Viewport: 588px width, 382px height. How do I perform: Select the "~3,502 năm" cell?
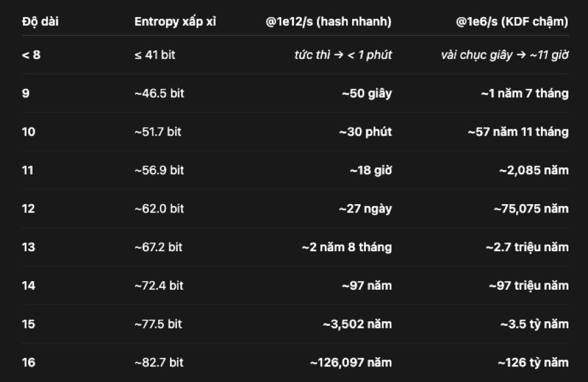357,324
